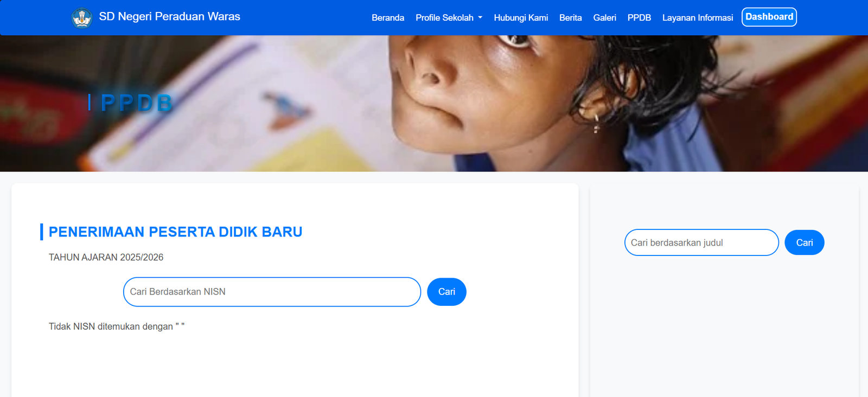Click the school logo emblem icon
Screen dimensions: 868x397
pos(82,18)
